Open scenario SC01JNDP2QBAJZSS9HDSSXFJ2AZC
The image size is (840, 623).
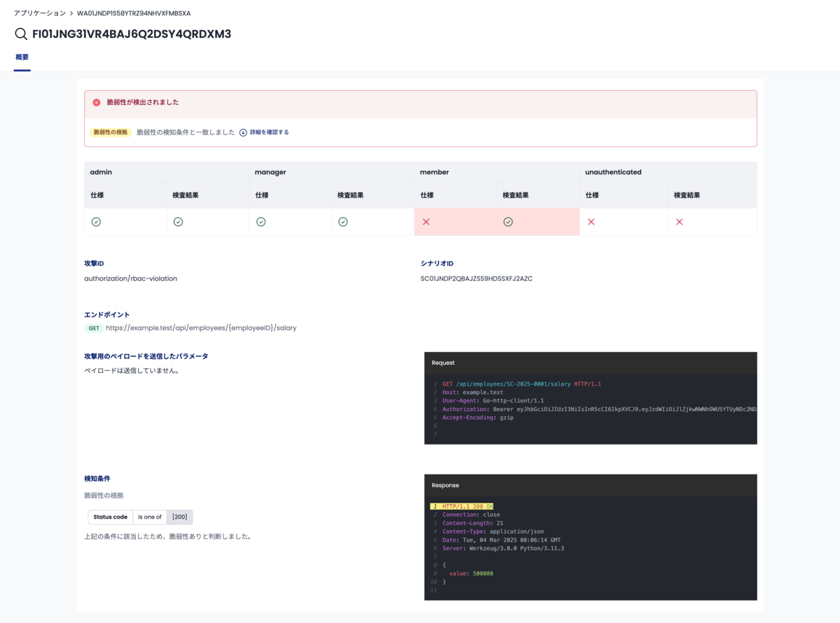click(477, 278)
